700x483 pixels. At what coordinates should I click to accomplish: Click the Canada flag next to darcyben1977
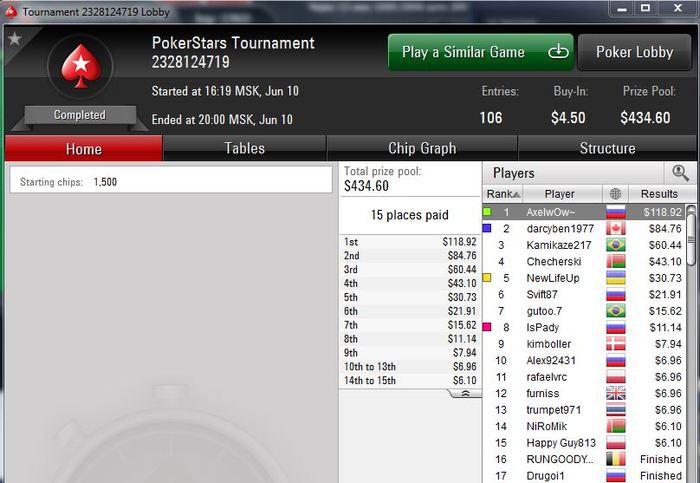click(x=616, y=229)
